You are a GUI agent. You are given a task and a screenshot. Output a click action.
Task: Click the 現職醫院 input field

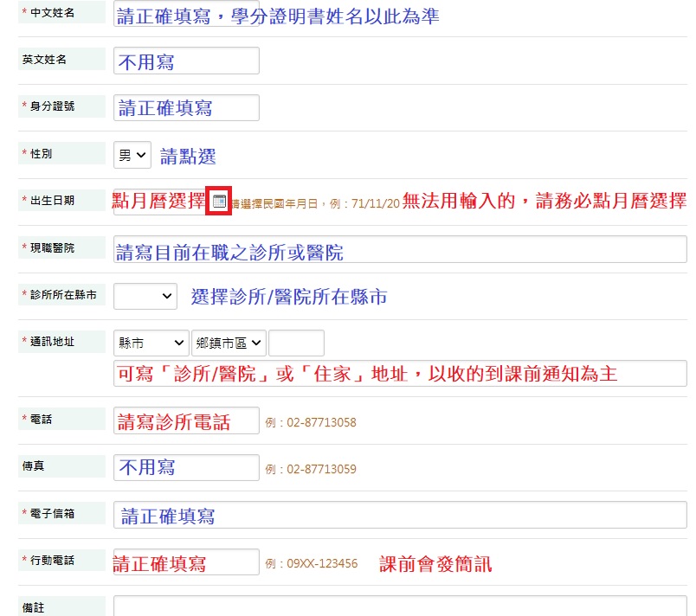click(x=400, y=249)
